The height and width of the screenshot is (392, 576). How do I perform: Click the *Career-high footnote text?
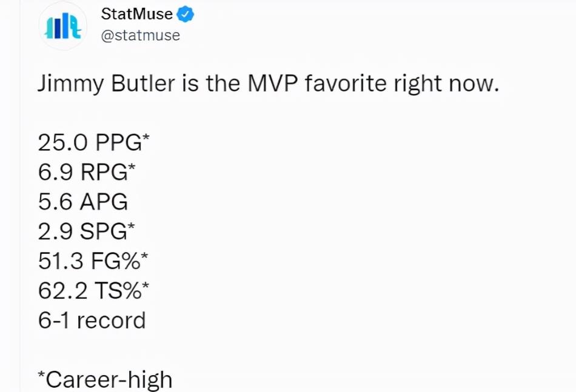(105, 379)
